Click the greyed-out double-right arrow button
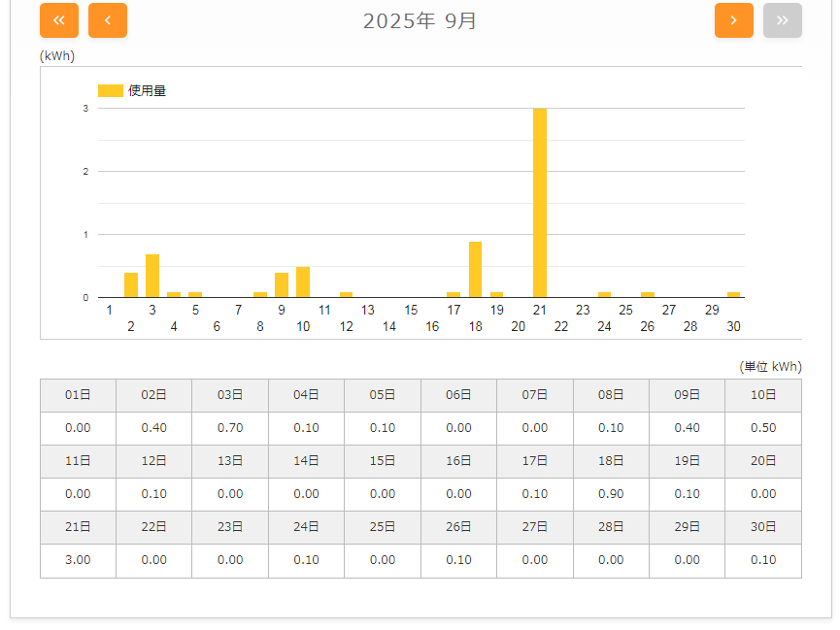This screenshot has width=840, height=630. coord(782,20)
